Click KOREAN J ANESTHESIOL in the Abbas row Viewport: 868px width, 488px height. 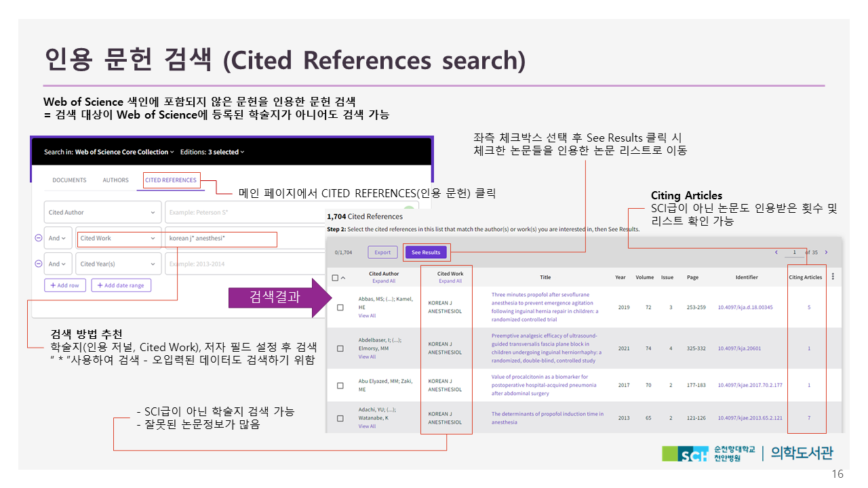tap(445, 308)
